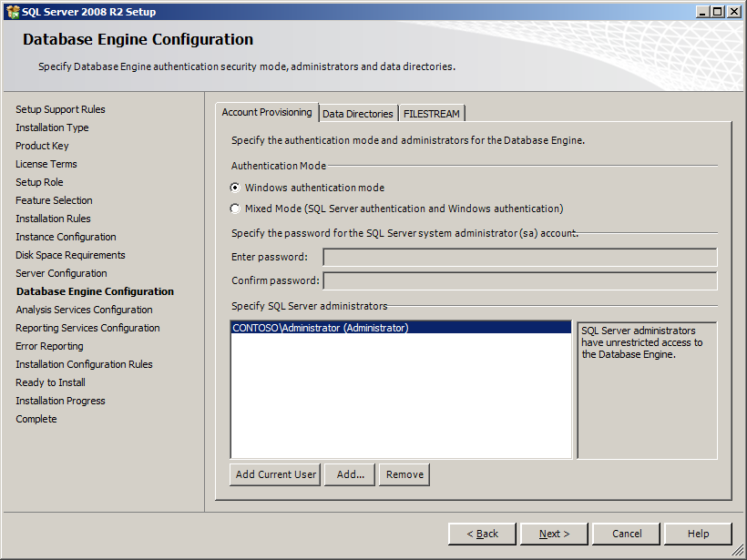Close the SQL Server Setup window
Screen dimensions: 747x560
tap(734, 12)
